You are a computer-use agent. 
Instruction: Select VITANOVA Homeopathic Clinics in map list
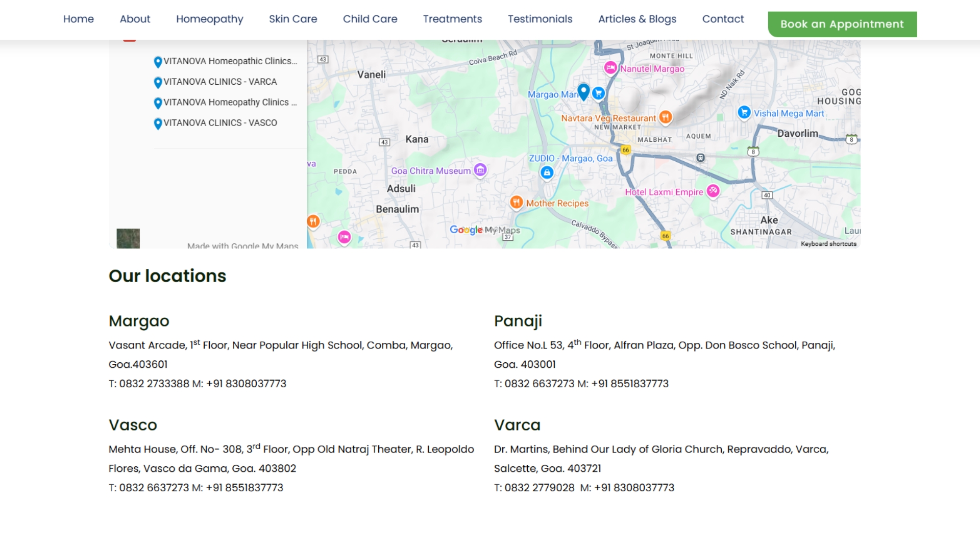point(230,61)
